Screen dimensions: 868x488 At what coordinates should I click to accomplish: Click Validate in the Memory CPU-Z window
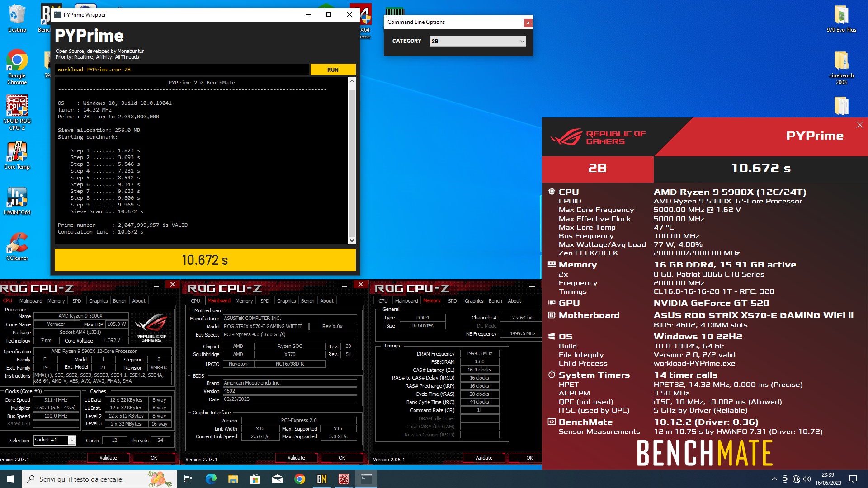(484, 458)
